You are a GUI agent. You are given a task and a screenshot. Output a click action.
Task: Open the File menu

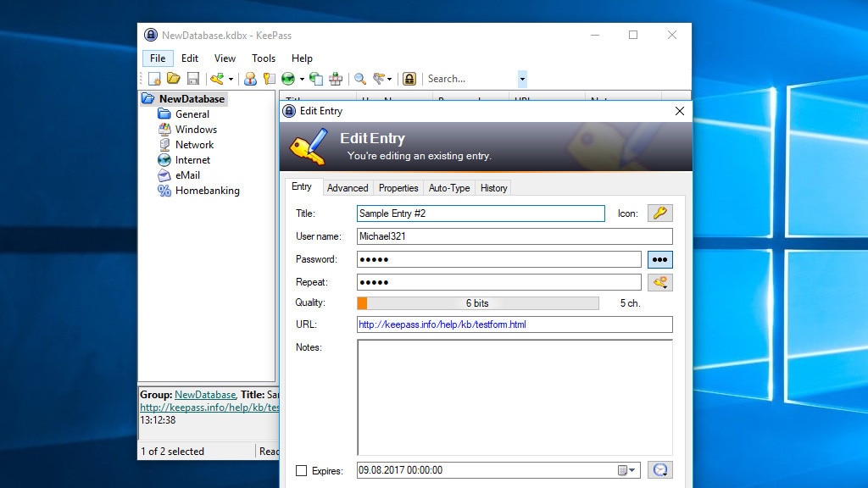point(158,58)
